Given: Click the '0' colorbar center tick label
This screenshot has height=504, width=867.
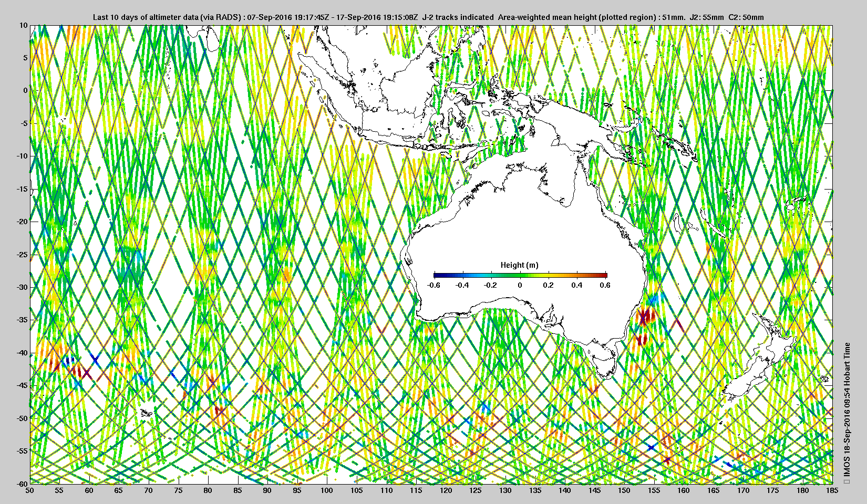Looking at the screenshot, I should click(520, 285).
